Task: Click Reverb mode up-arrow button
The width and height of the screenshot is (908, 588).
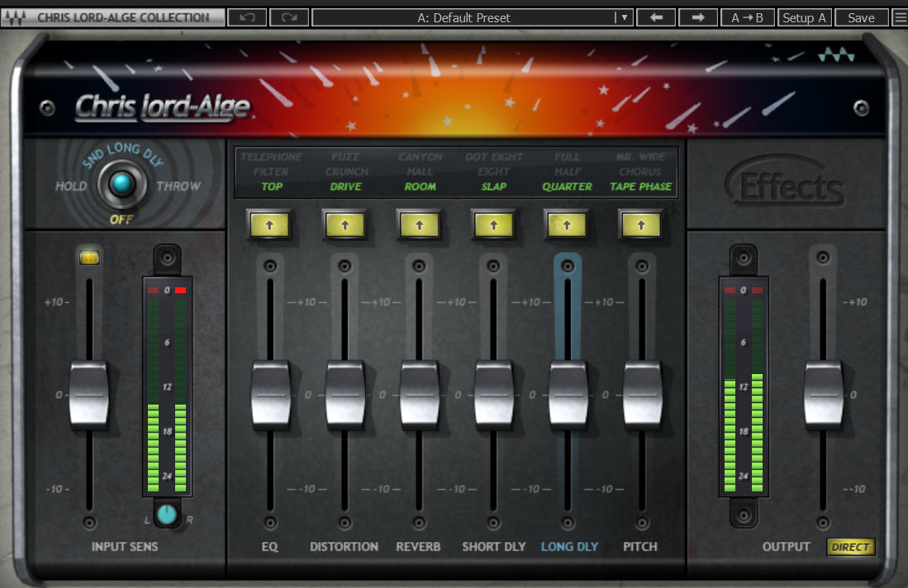Action: point(419,225)
